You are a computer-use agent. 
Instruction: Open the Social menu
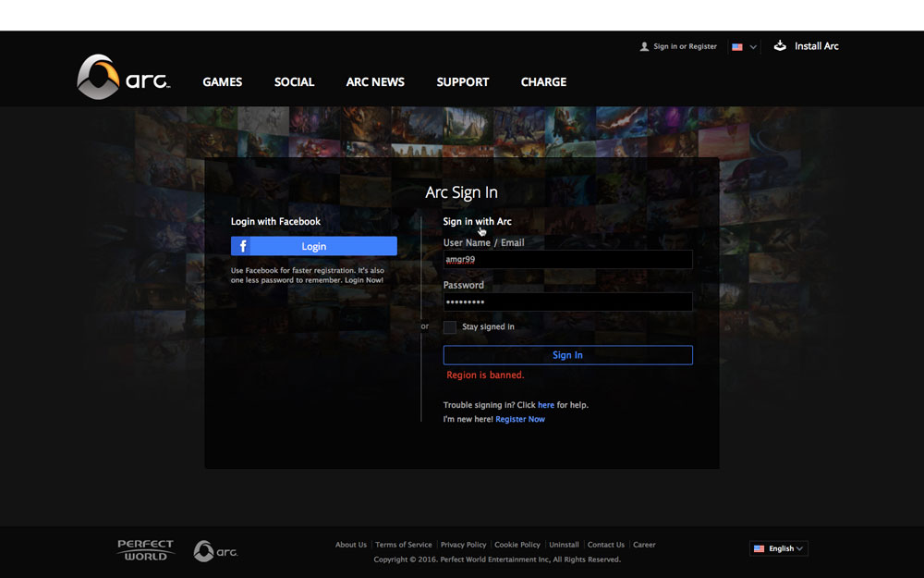point(294,82)
